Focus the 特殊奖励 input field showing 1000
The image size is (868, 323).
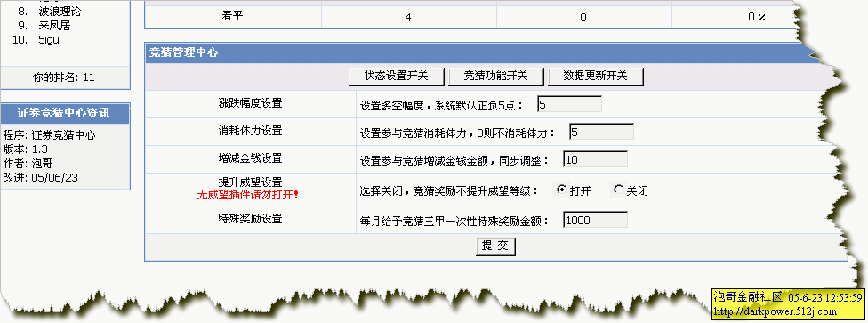tap(595, 220)
